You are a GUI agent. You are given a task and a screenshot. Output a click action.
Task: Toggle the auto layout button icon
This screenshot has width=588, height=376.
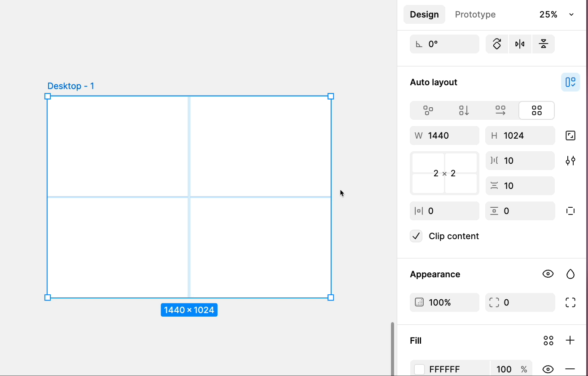pyautogui.click(x=570, y=82)
